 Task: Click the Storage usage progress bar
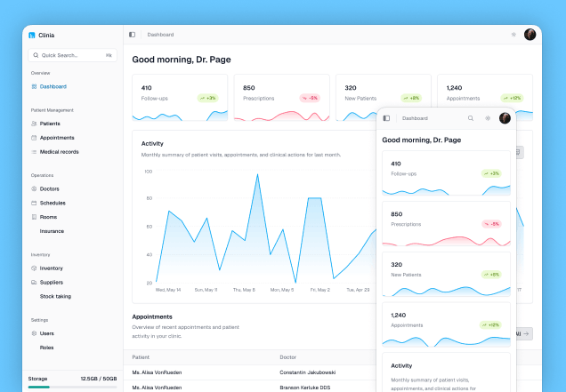[x=73, y=387]
